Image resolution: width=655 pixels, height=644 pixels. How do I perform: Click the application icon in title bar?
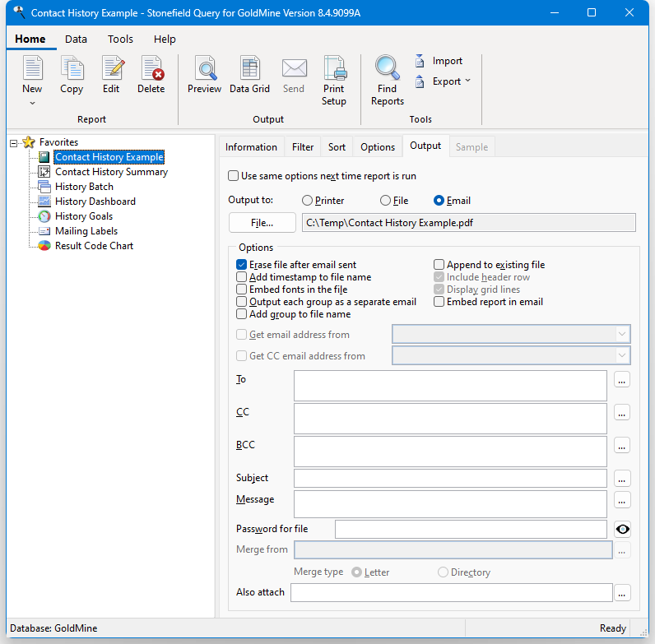[19, 12]
